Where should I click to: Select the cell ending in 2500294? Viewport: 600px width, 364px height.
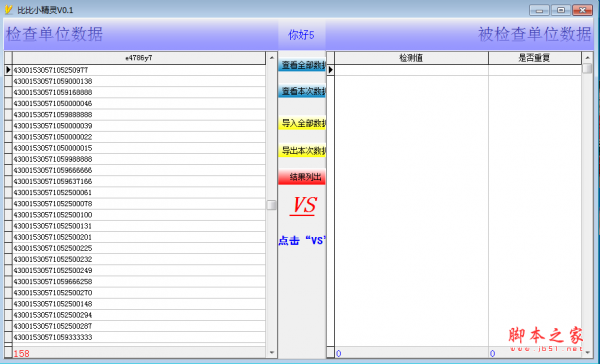pyautogui.click(x=139, y=315)
